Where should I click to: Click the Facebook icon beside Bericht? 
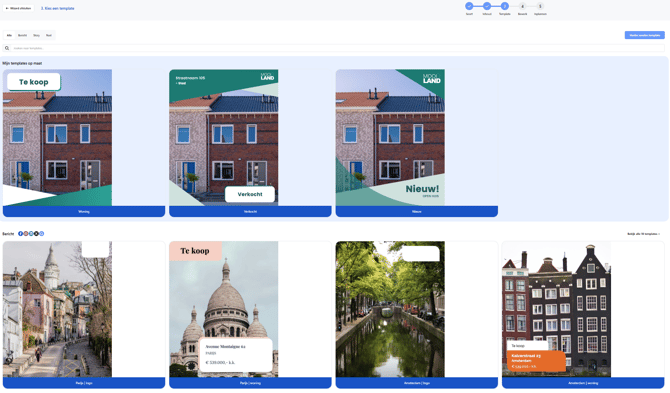[x=21, y=234]
